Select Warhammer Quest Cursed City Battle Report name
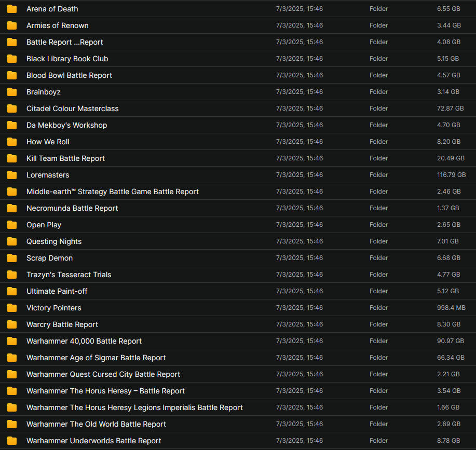 click(x=103, y=374)
